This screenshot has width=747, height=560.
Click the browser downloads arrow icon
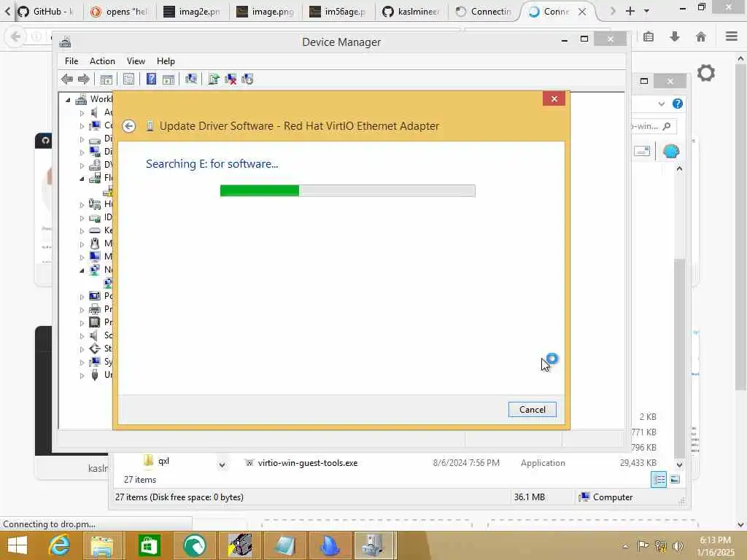pyautogui.click(x=675, y=36)
